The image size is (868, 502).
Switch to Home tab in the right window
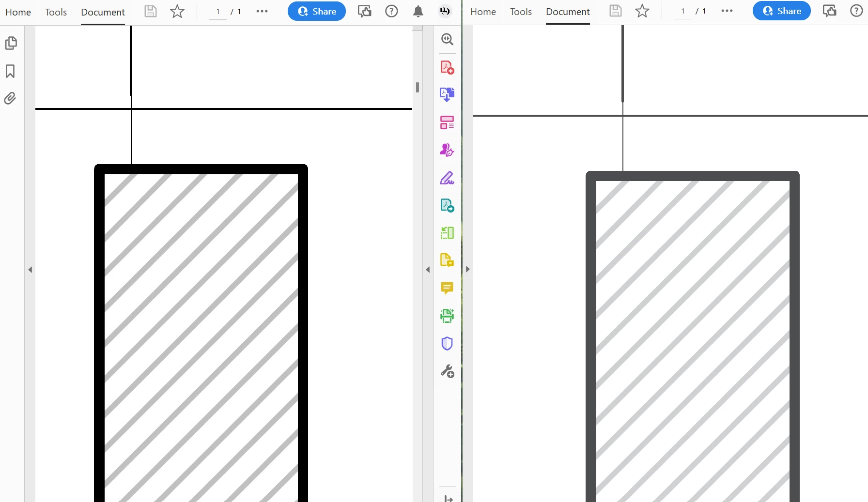point(483,12)
